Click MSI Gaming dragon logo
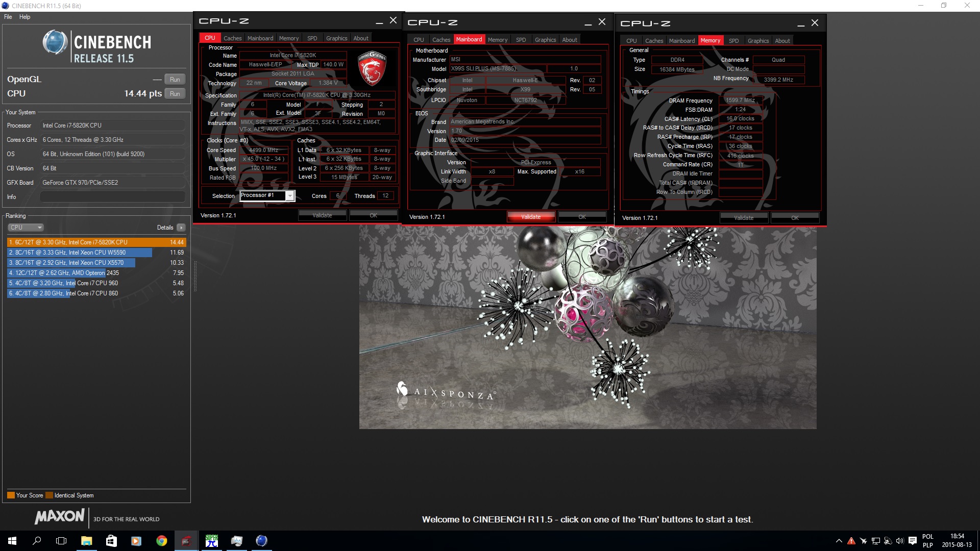 pos(372,68)
